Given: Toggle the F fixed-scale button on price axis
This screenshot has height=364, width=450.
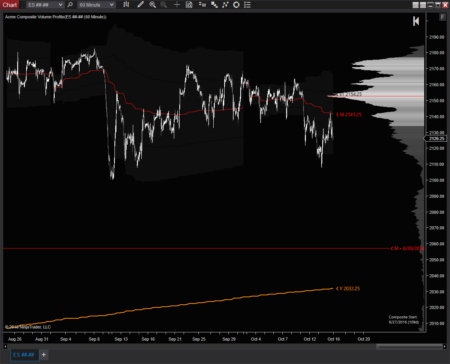Looking at the screenshot, I should pos(442,17).
